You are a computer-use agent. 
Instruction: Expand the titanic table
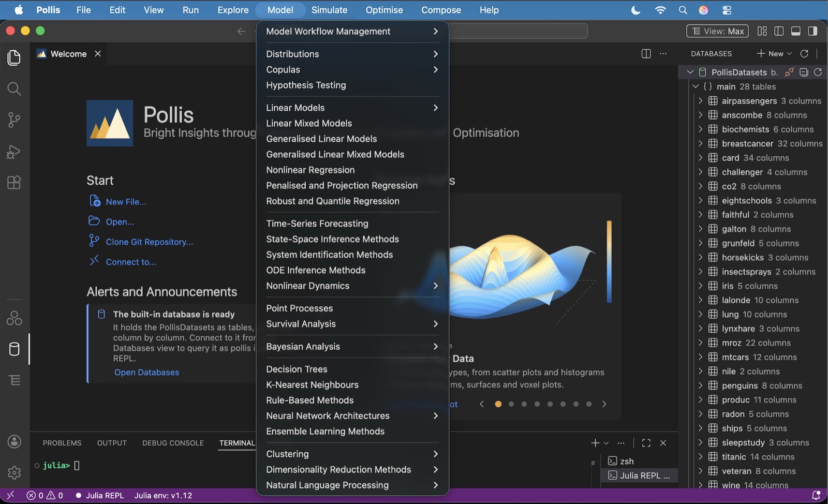click(x=700, y=456)
